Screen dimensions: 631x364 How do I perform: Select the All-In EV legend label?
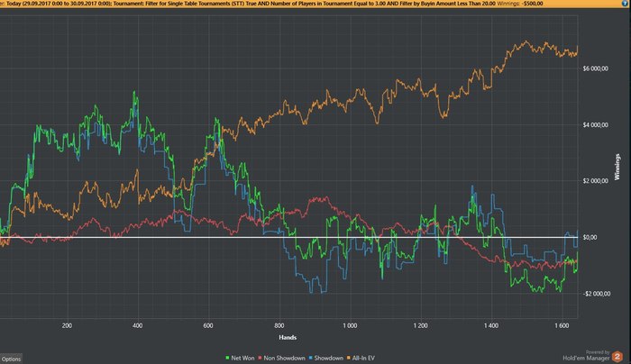coord(363,358)
